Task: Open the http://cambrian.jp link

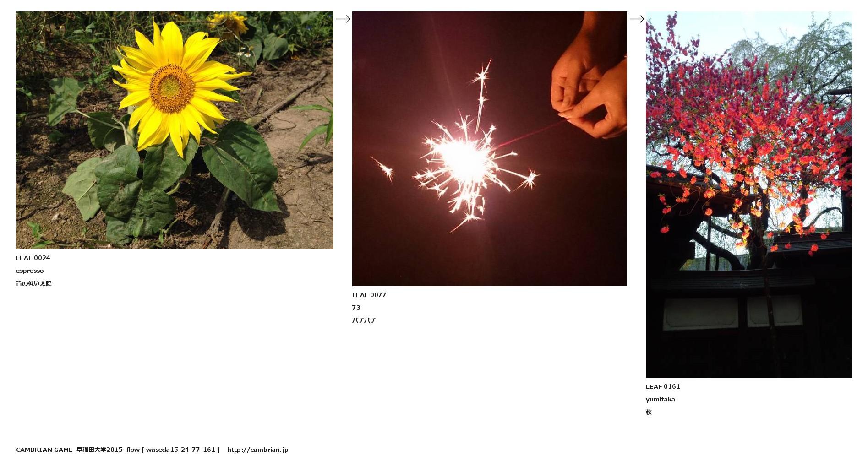Action: (x=257, y=450)
